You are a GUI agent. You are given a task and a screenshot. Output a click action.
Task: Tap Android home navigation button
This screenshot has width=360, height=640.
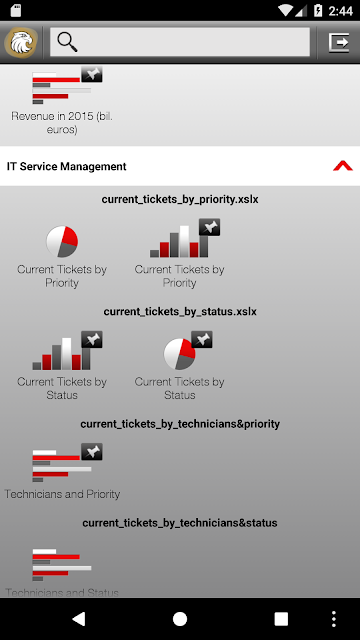[x=180, y=619]
